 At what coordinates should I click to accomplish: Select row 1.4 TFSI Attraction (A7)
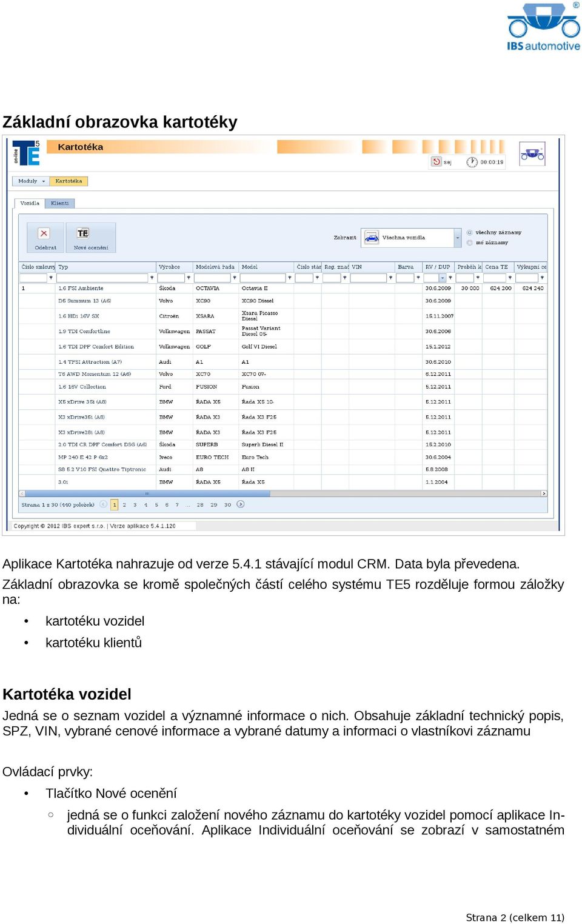coord(284,362)
